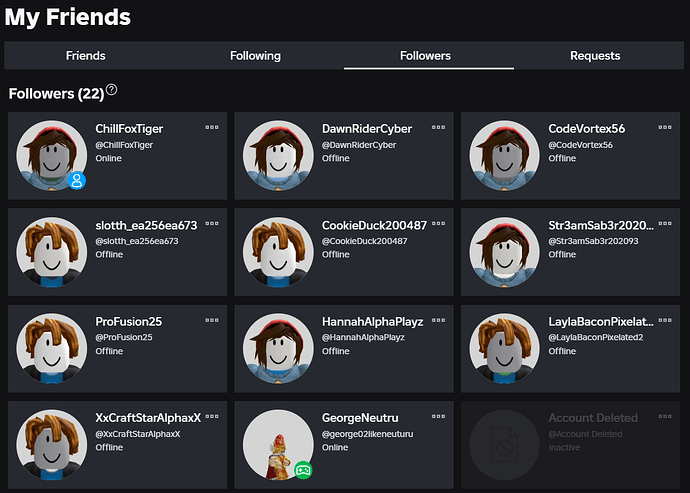
Task: Click the Account Deleted name text
Action: (593, 418)
